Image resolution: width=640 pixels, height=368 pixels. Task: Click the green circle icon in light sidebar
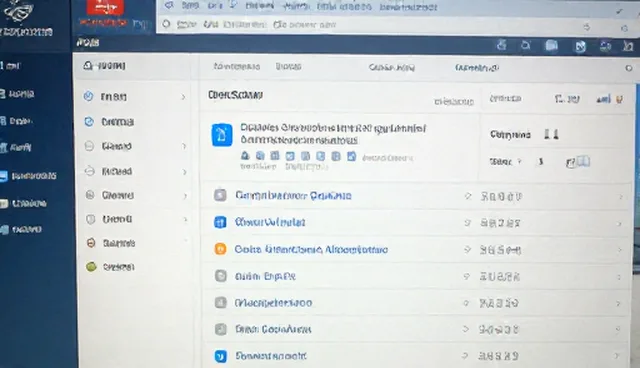click(91, 267)
